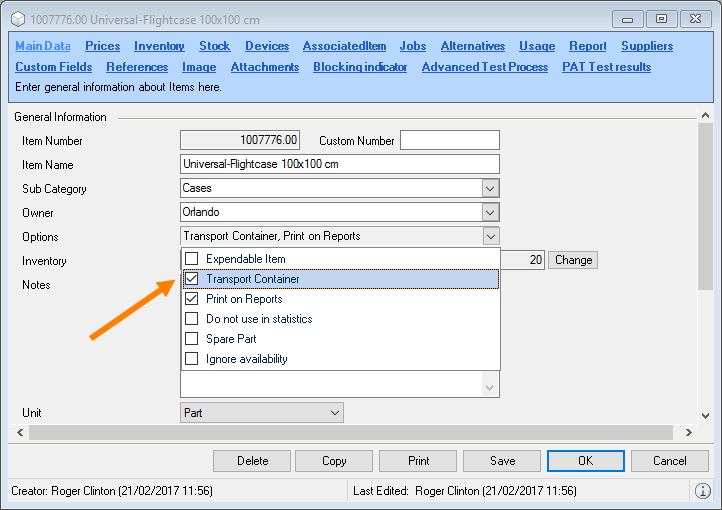The height and width of the screenshot is (510, 722).
Task: Go to the Attachments tab
Action: (x=264, y=67)
